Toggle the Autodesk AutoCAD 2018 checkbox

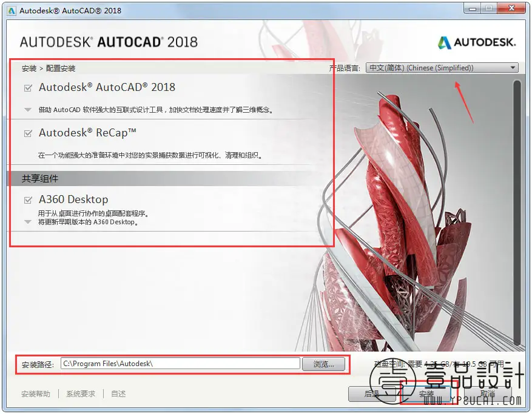(x=28, y=88)
